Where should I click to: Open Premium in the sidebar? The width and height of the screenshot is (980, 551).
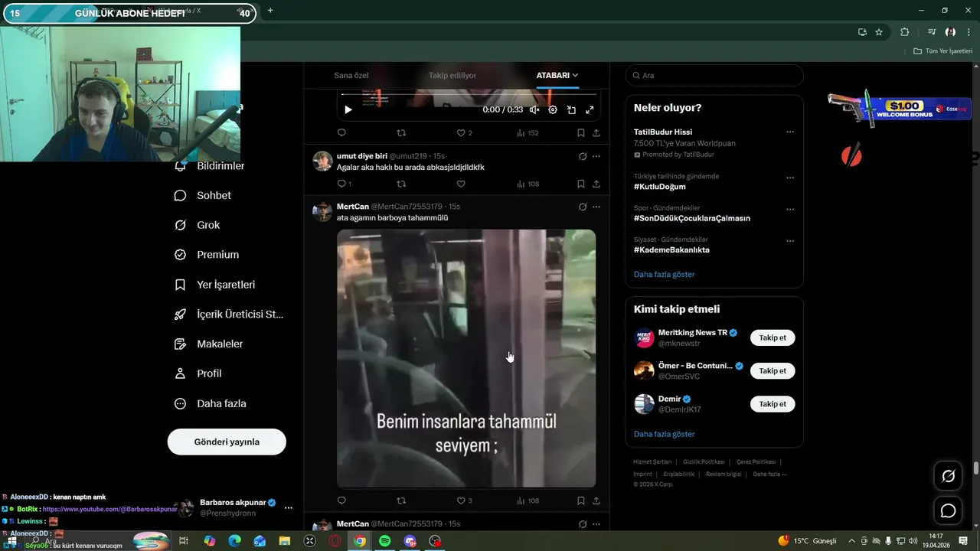(x=207, y=255)
